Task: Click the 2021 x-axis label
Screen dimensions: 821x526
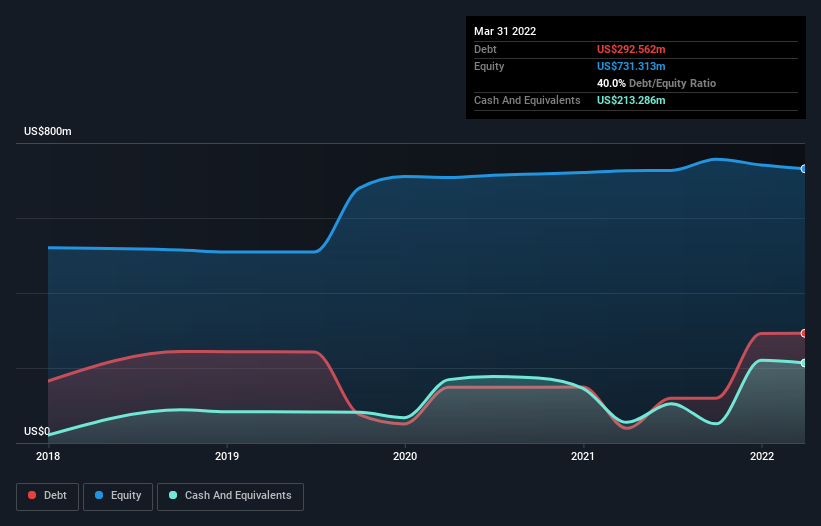Action: [x=583, y=456]
